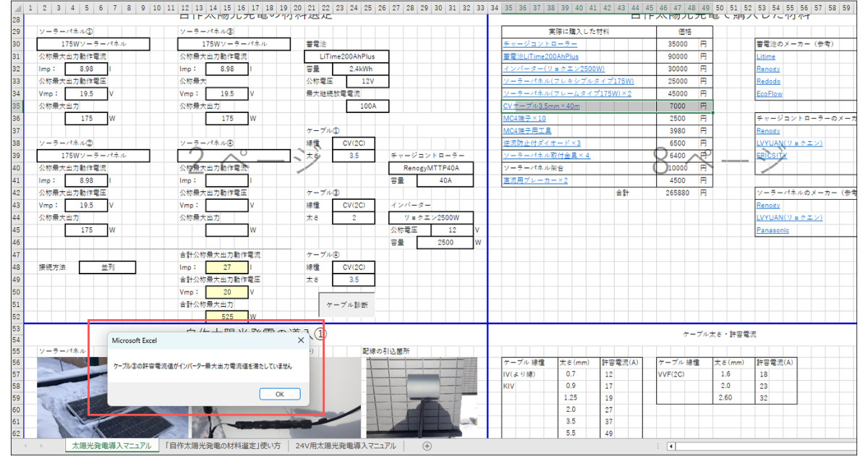Screen dimensions: 868x456
Task: Open 24V用太陽光発電導入マニュアル sheet tab
Action: [346, 446]
